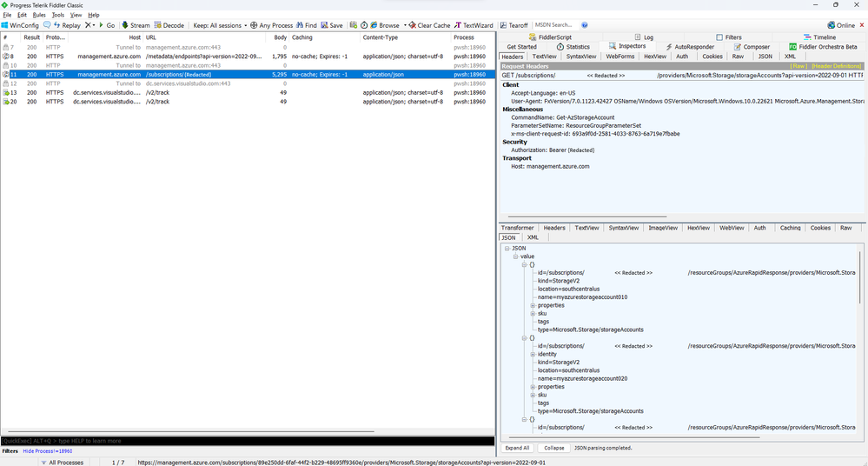Click the blue help icon

pyautogui.click(x=585, y=25)
